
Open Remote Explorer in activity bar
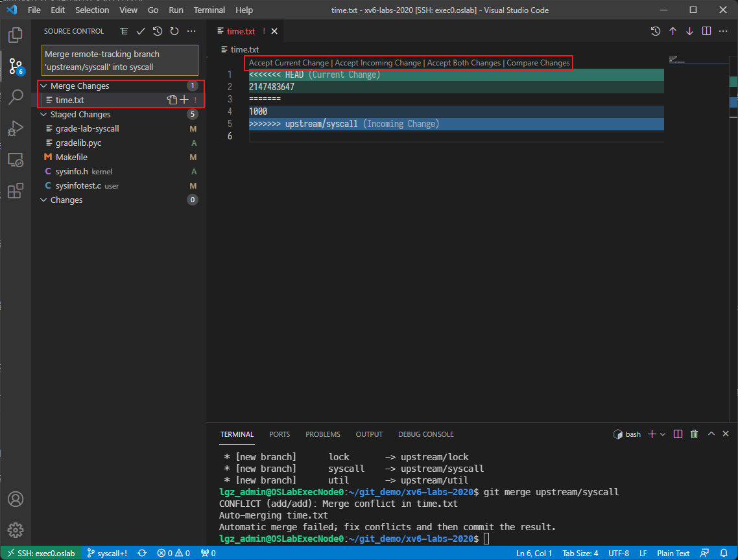click(16, 159)
